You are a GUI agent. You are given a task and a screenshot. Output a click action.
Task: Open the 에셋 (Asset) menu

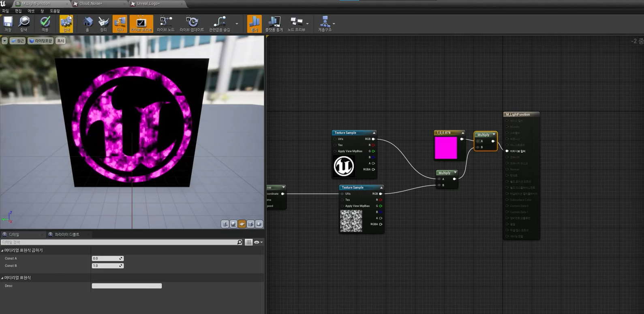click(31, 11)
